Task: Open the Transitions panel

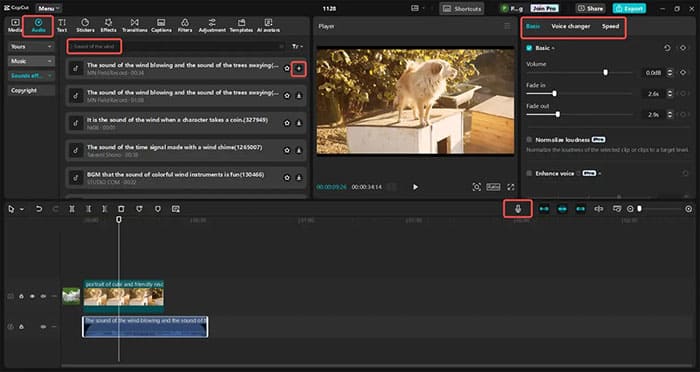Action: coord(134,25)
